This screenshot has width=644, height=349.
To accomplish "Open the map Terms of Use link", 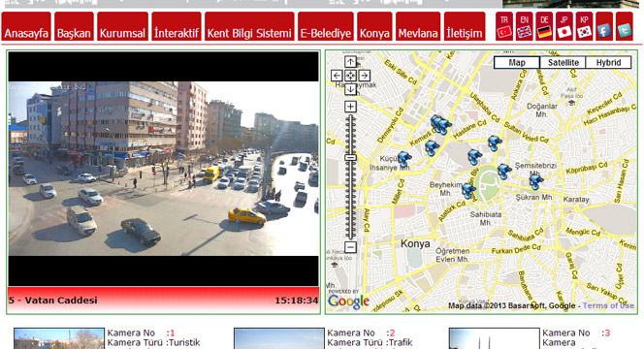I will [608, 305].
